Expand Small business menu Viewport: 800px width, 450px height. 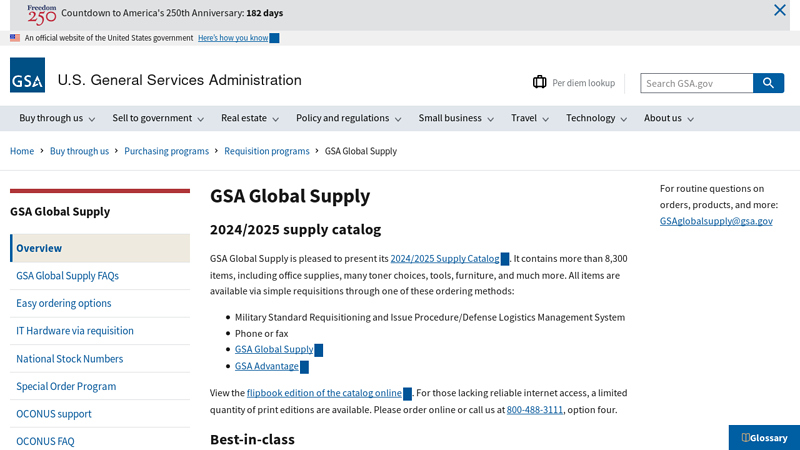pos(456,118)
